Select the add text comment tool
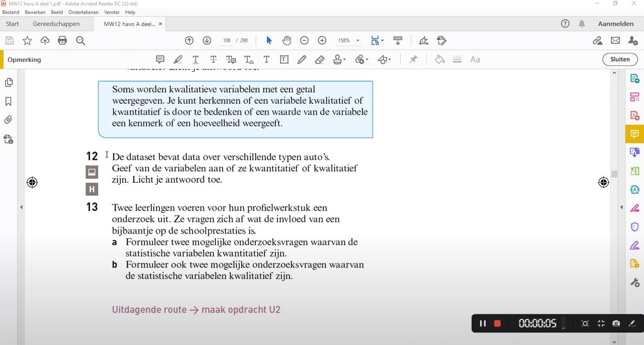 point(266,59)
